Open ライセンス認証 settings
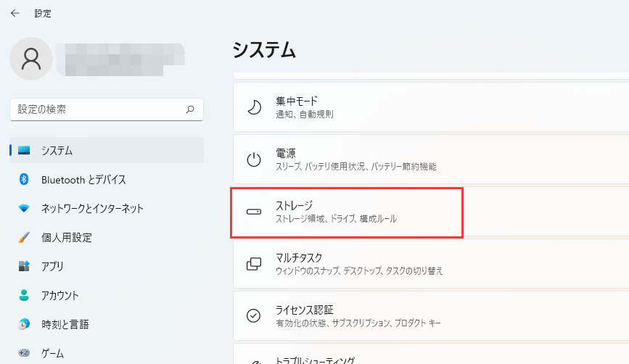 point(431,315)
